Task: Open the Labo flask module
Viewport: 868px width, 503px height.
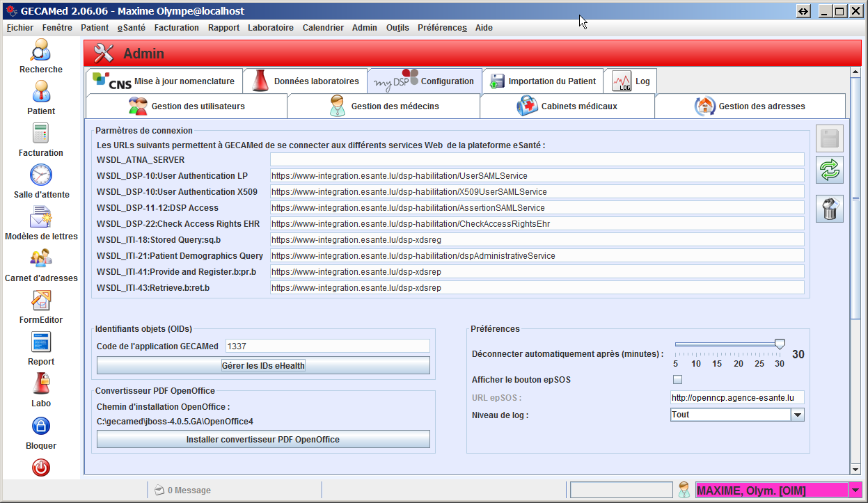Action: (x=40, y=384)
